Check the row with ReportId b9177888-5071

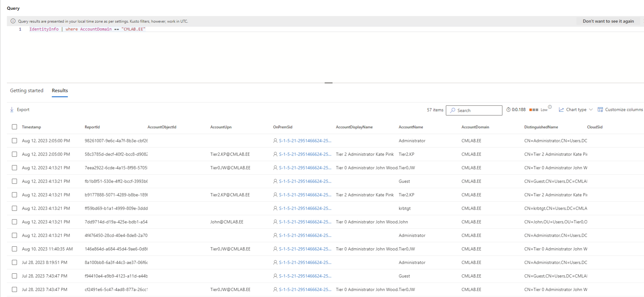(x=14, y=195)
